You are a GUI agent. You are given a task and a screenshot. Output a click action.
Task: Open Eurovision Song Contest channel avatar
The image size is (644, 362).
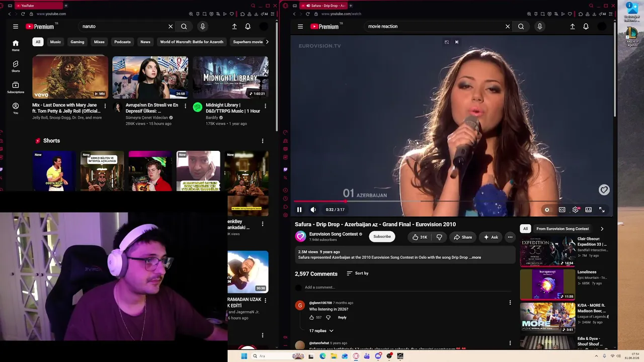(300, 237)
